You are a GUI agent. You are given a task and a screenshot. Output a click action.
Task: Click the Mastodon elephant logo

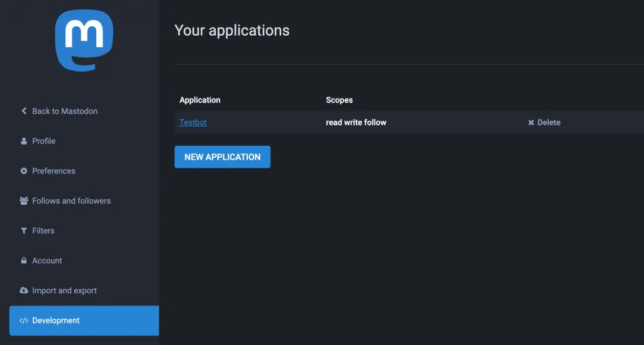coord(84,41)
